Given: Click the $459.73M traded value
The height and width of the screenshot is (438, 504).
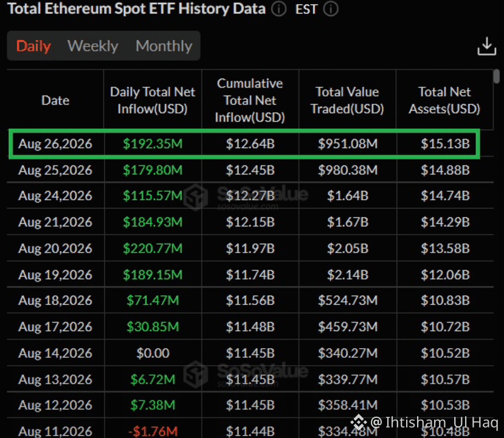Looking at the screenshot, I should pyautogui.click(x=348, y=327).
